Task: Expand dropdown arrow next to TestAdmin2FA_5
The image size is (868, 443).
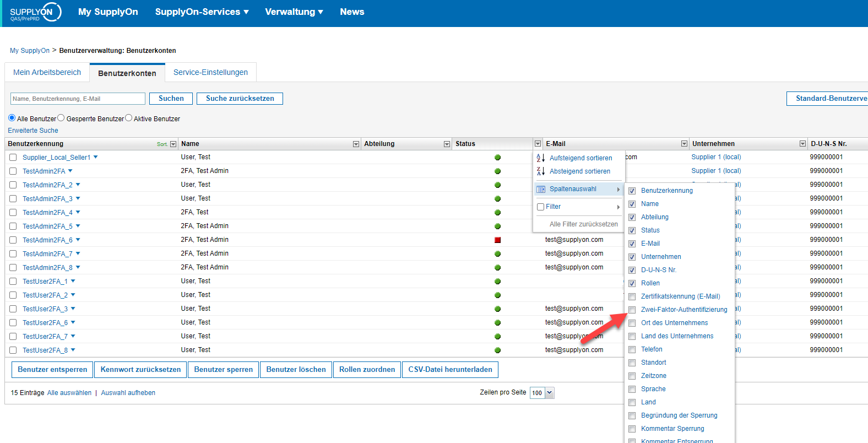Action: 78,226
